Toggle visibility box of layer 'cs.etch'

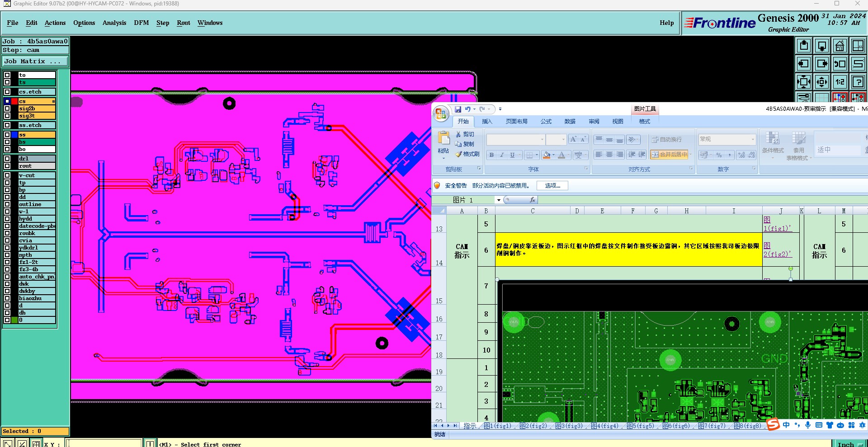(7, 92)
